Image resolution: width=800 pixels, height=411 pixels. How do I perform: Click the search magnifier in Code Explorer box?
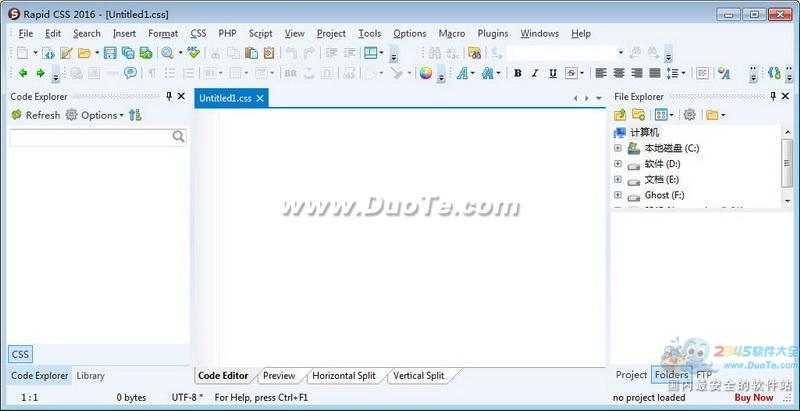(x=178, y=136)
